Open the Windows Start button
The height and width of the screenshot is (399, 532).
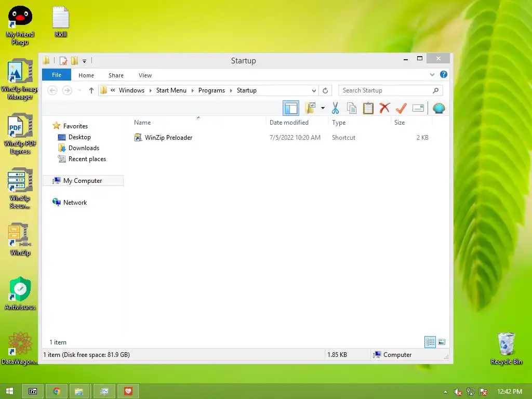point(9,391)
